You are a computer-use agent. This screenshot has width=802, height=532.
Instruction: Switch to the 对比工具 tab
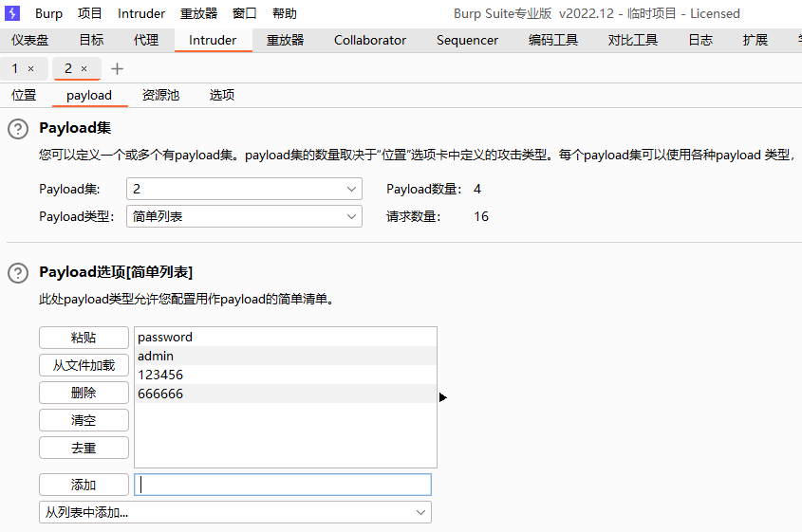[x=633, y=40]
